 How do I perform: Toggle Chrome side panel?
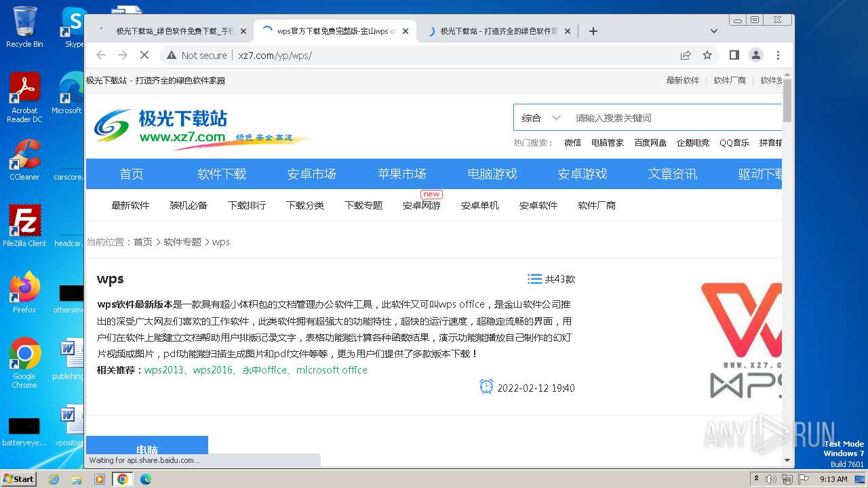coord(734,55)
